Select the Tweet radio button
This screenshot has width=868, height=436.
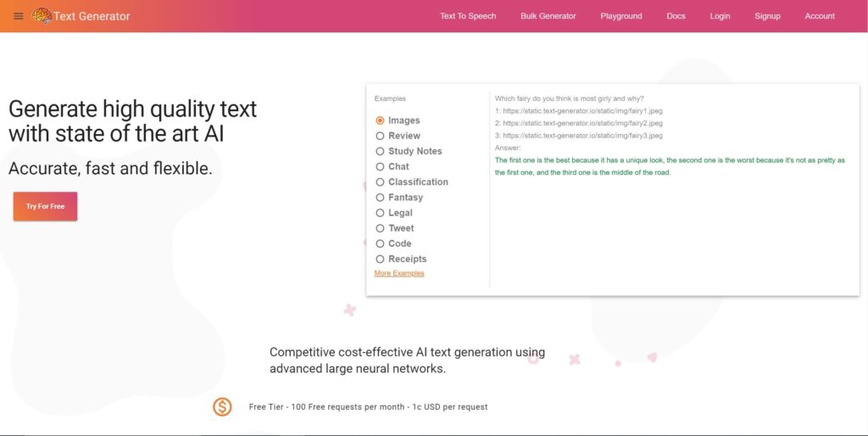pyautogui.click(x=380, y=228)
